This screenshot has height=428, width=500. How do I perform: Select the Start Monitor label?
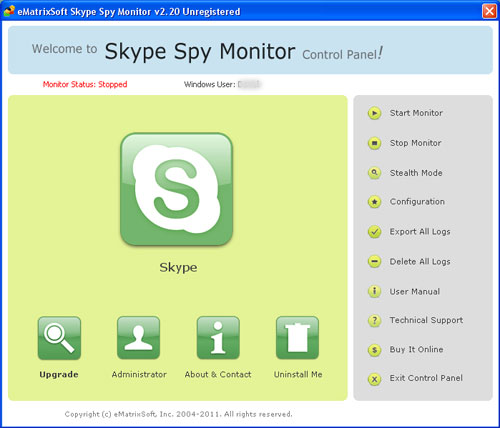click(416, 113)
